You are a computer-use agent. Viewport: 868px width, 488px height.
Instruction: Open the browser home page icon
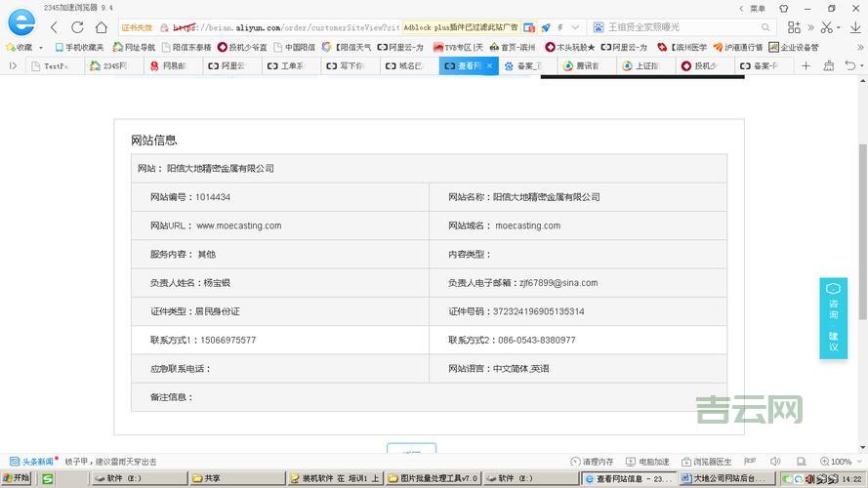pos(102,27)
